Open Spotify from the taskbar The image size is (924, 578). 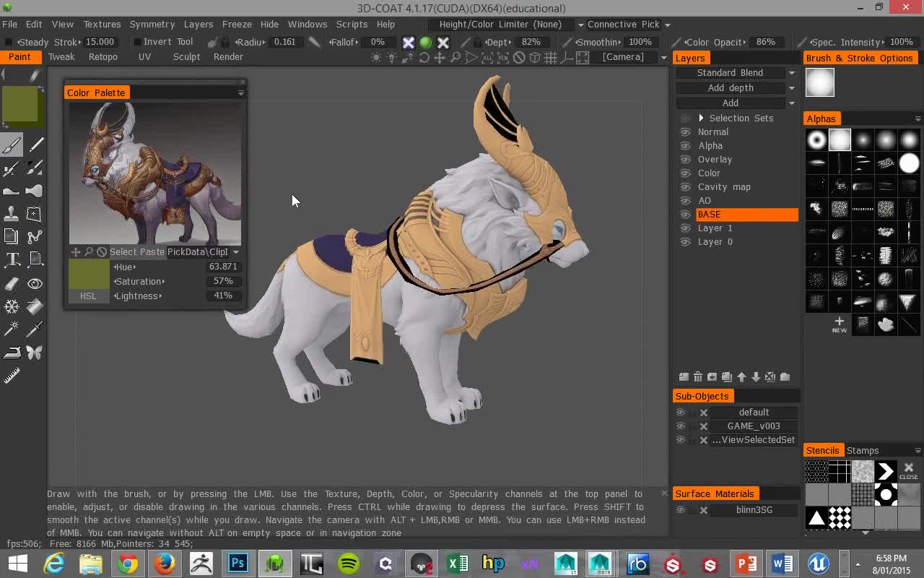click(x=349, y=563)
